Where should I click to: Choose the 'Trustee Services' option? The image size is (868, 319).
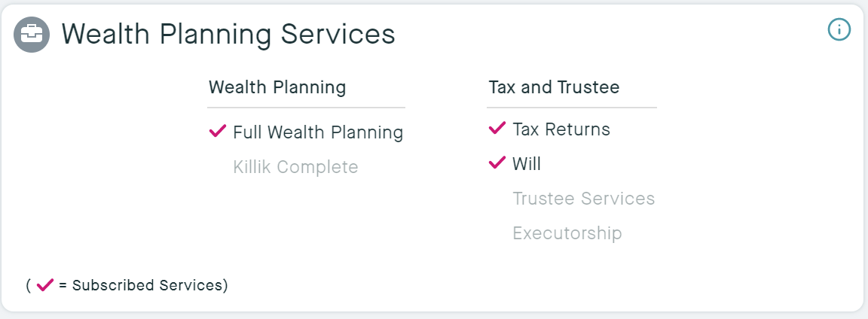coord(583,199)
